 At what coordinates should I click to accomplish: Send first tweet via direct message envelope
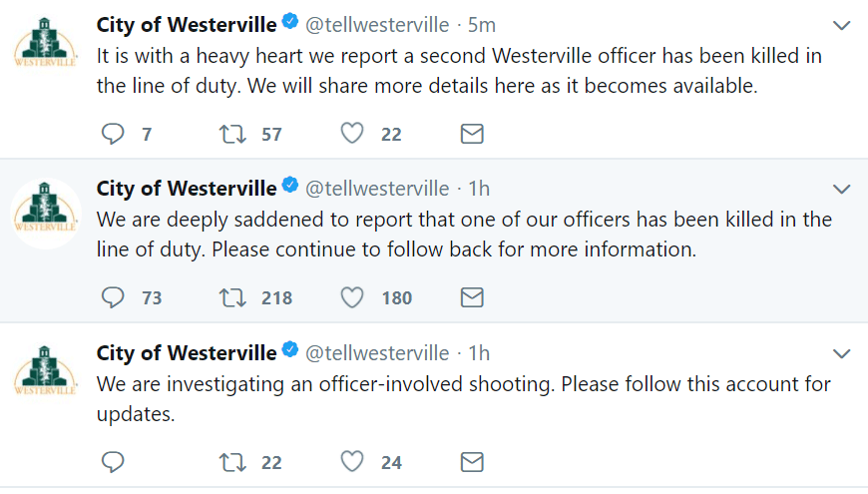[472, 134]
